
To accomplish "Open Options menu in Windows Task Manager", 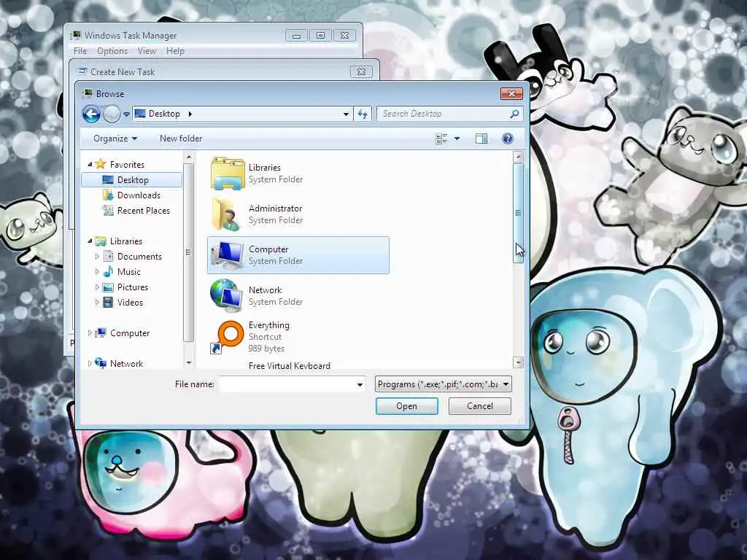I will point(112,51).
